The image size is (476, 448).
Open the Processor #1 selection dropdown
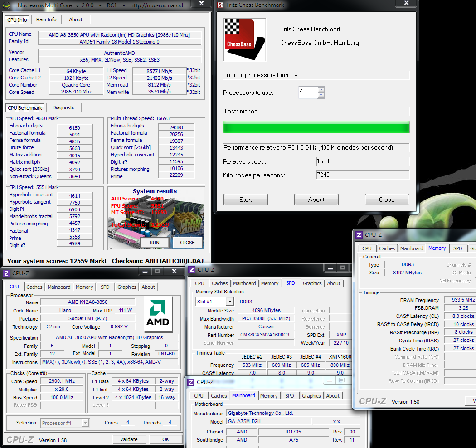tap(85, 423)
